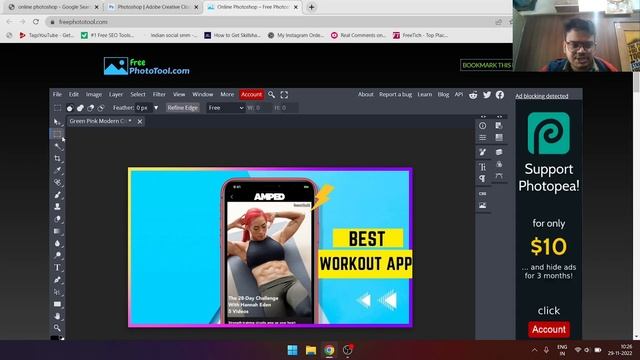Select the Dodge tool
The width and height of the screenshot is (640, 360).
[57, 256]
